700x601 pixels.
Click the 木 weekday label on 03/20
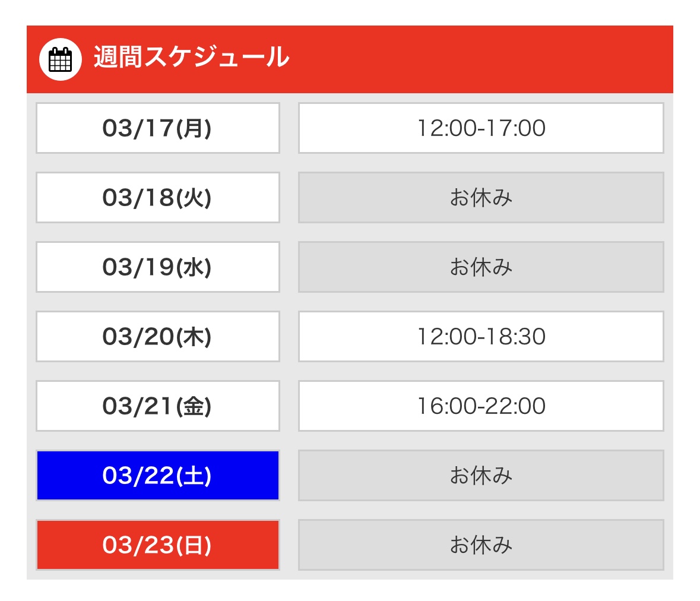tap(194, 337)
